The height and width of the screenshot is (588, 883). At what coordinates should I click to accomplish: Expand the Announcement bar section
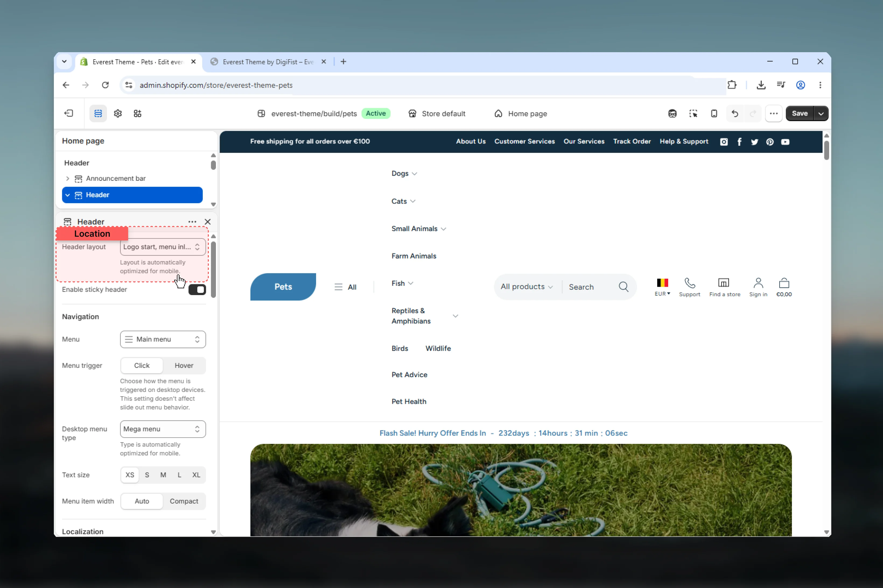pyautogui.click(x=68, y=179)
